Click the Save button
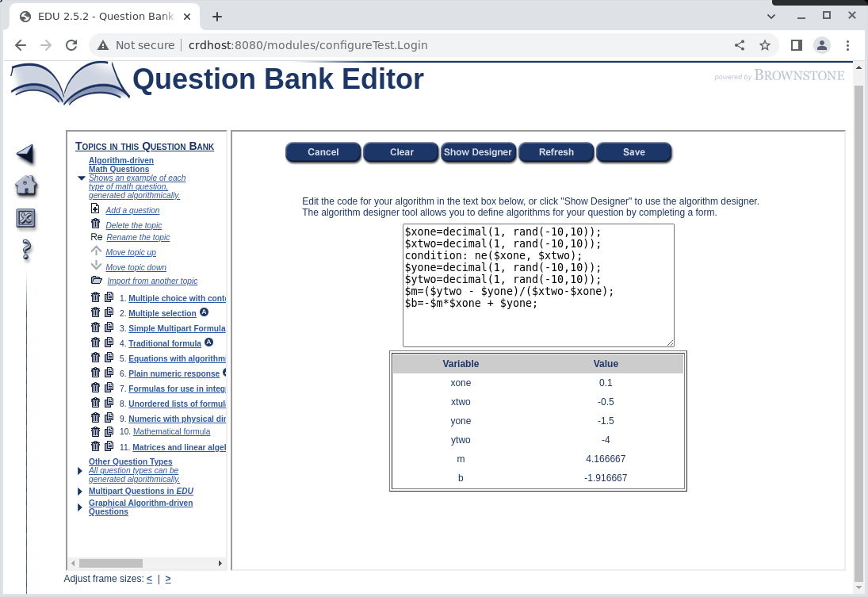Screen dimensions: 868x597 tap(633, 152)
